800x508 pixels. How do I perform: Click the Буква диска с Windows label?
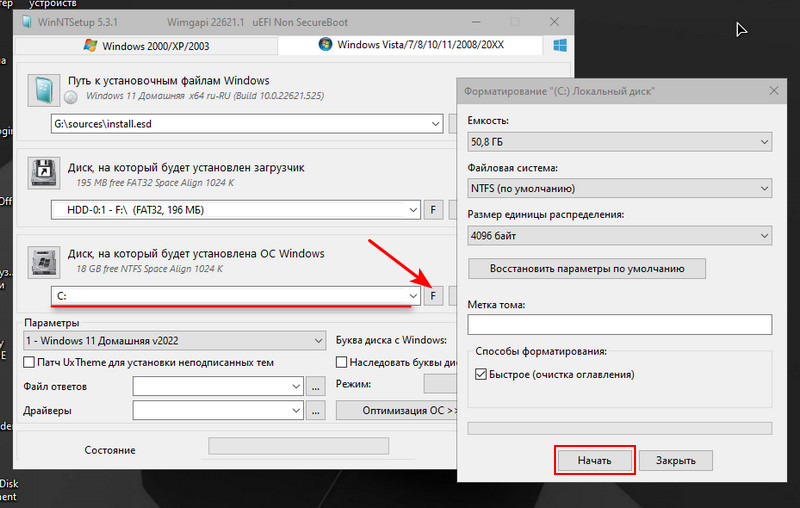point(391,340)
